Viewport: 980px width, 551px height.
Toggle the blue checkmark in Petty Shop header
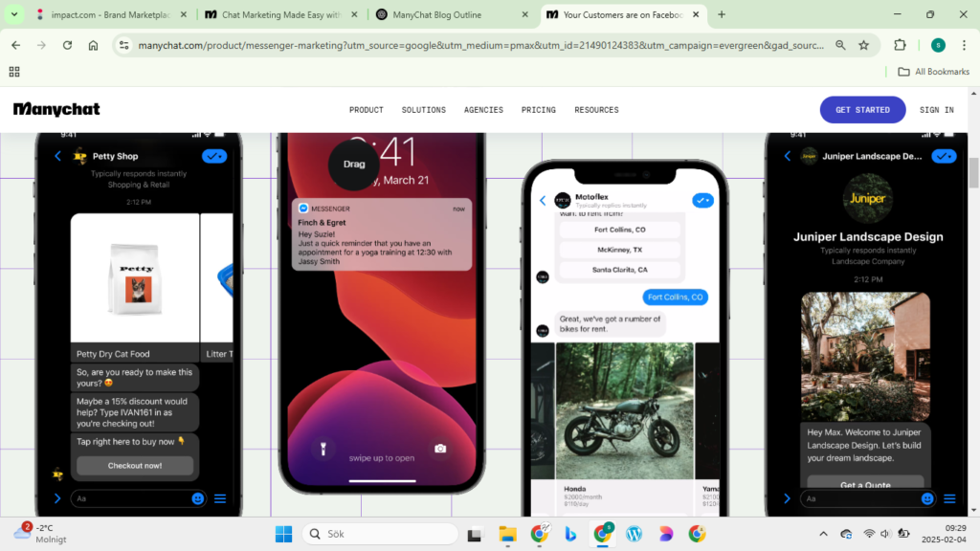click(x=214, y=156)
